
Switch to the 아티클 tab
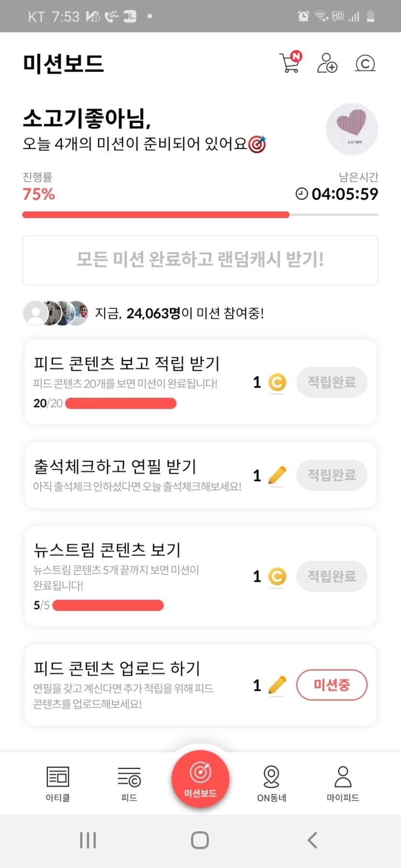[58, 783]
